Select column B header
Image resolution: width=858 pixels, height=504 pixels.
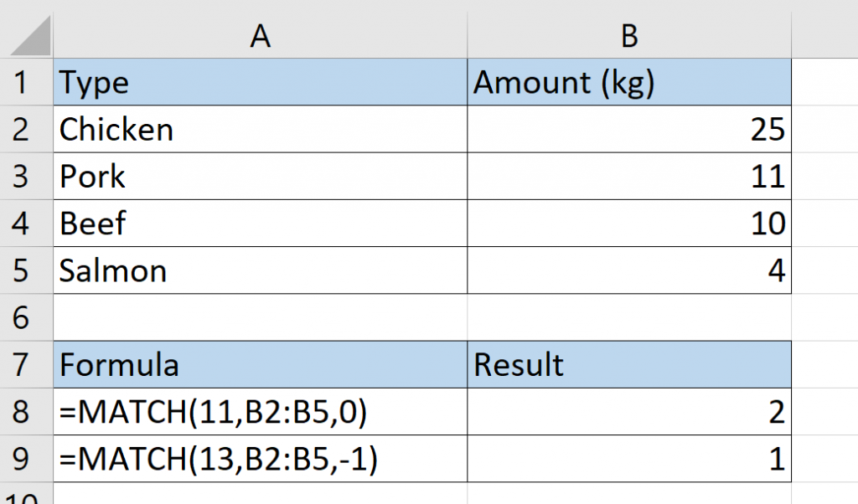(628, 35)
